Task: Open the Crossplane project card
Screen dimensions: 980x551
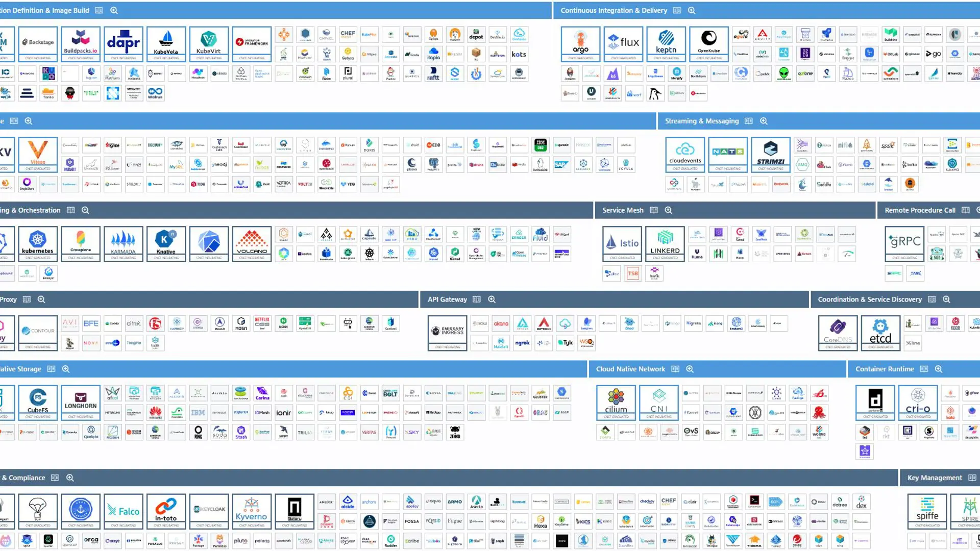Action: [x=81, y=244]
